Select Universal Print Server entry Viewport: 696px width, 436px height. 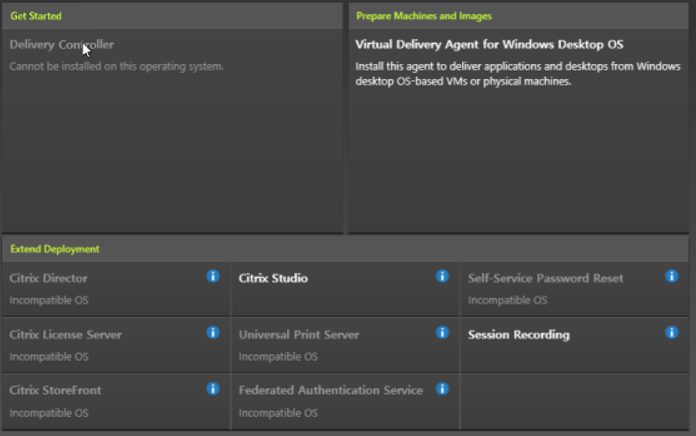tap(345, 345)
